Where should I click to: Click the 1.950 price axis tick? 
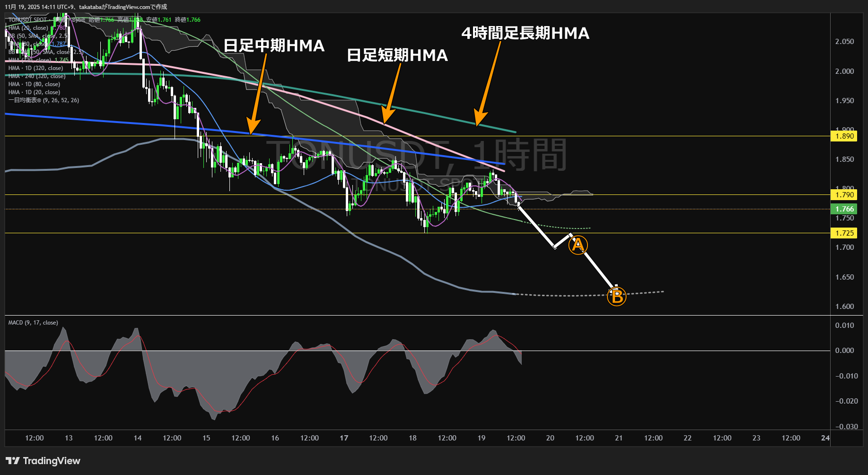click(845, 101)
